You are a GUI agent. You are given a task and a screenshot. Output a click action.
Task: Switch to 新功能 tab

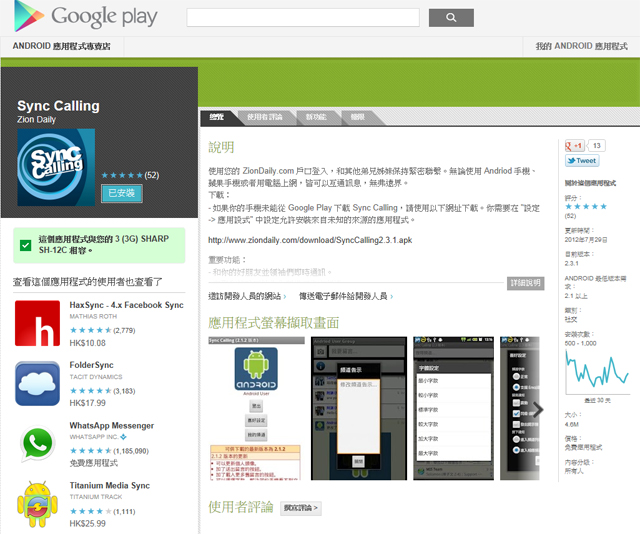click(x=316, y=117)
